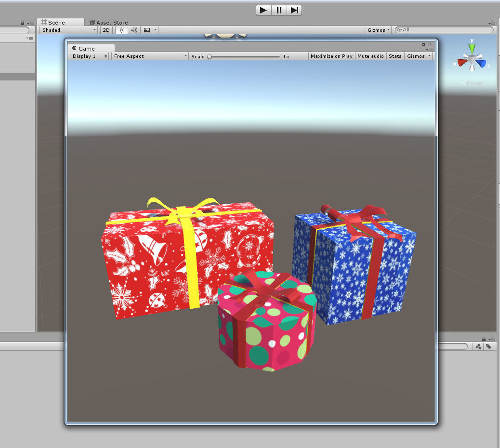Enable Maximize on Play

click(331, 56)
